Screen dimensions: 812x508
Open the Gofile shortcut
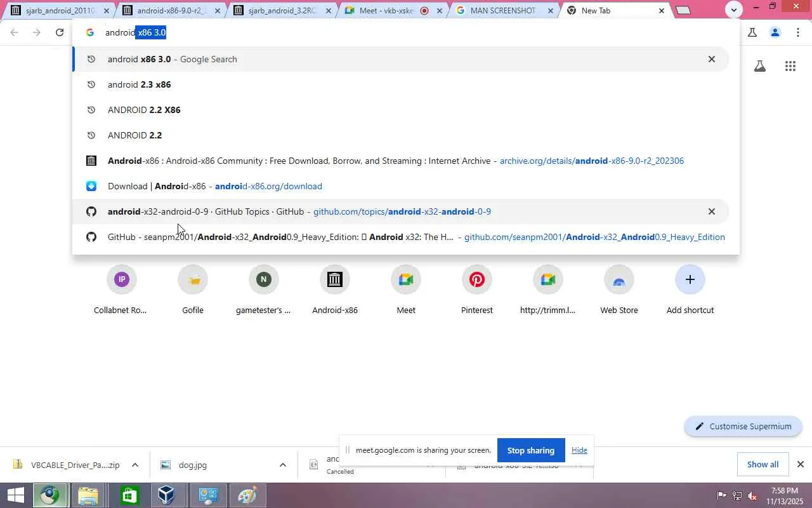[x=192, y=290]
